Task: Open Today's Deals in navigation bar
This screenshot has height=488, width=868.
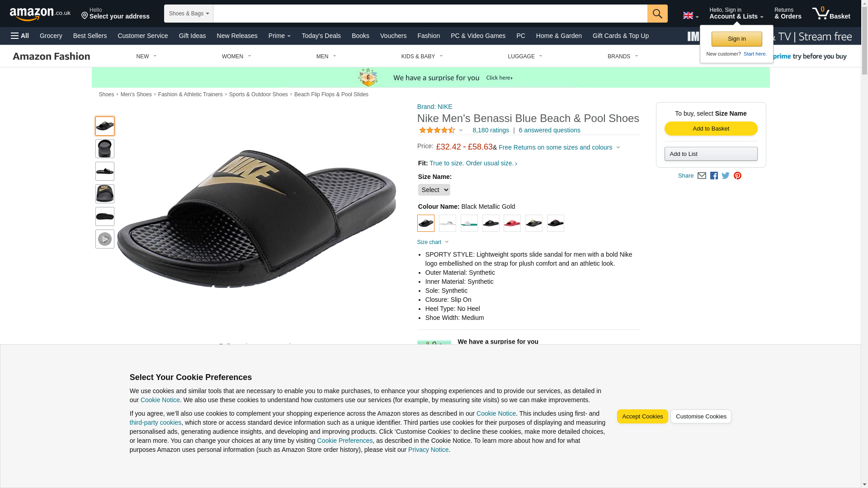Action: [321, 36]
